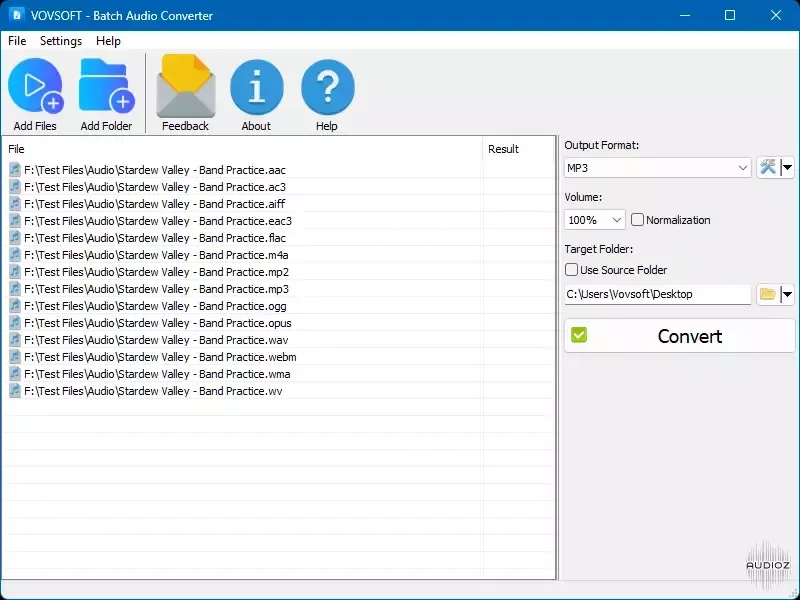Minimize the Batch Audio Converter window

tap(685, 15)
